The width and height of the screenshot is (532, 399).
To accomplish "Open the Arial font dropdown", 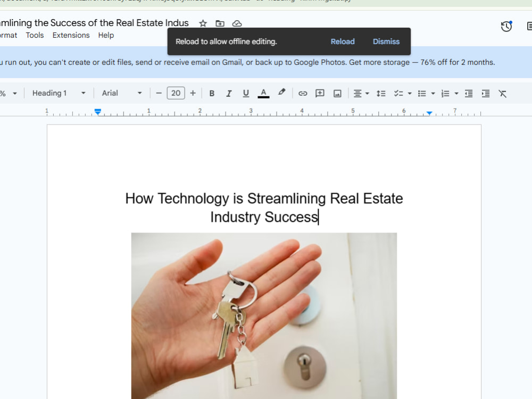I will tap(121, 93).
